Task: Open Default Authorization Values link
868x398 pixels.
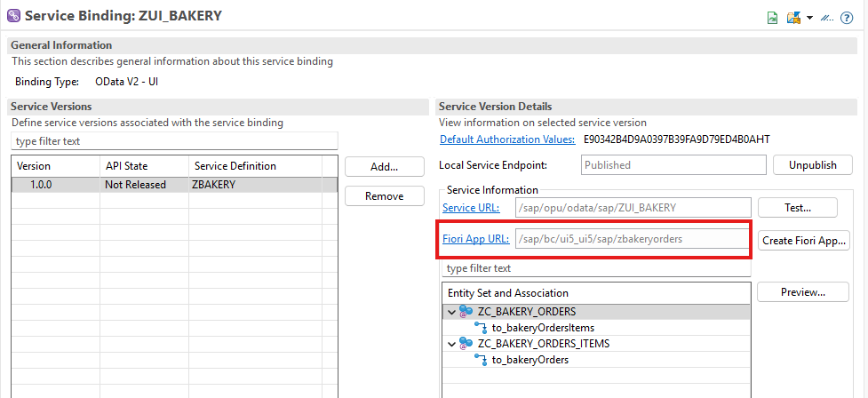Action: (506, 139)
